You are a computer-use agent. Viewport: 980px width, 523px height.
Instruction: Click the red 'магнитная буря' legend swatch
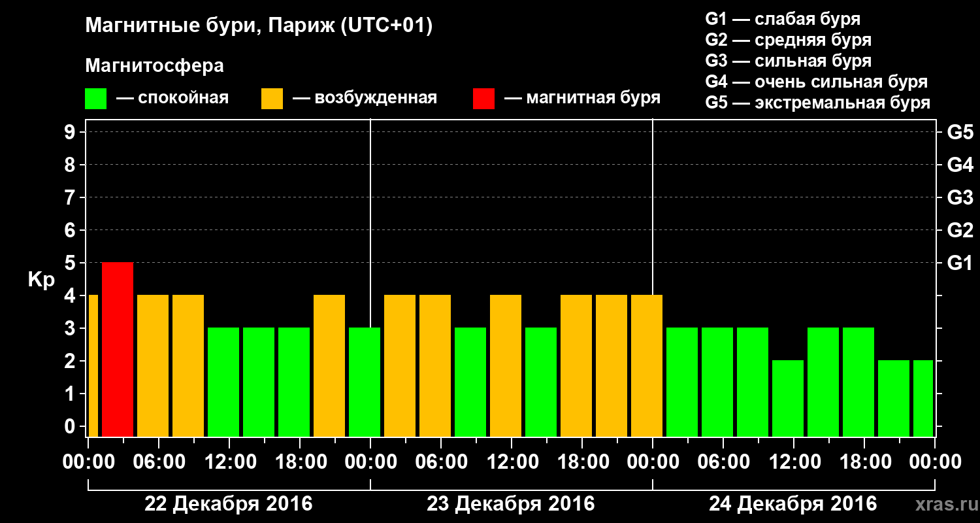point(483,99)
